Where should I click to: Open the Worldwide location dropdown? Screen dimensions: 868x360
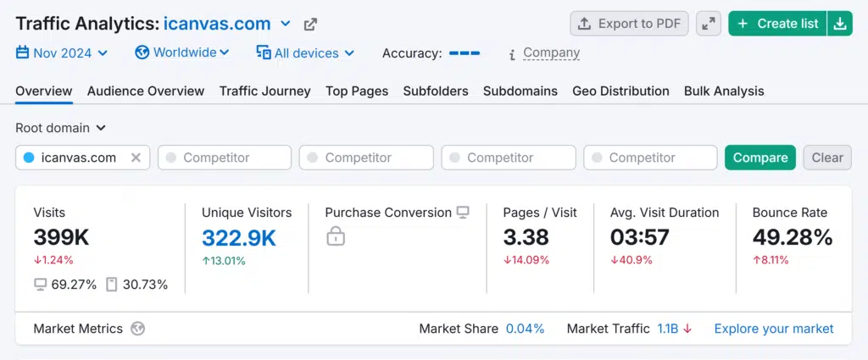(182, 53)
